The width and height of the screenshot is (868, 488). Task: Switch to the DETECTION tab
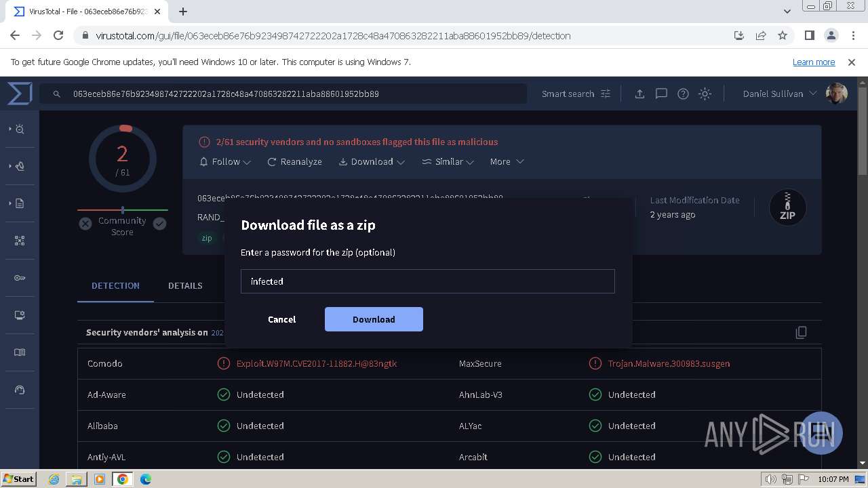115,285
